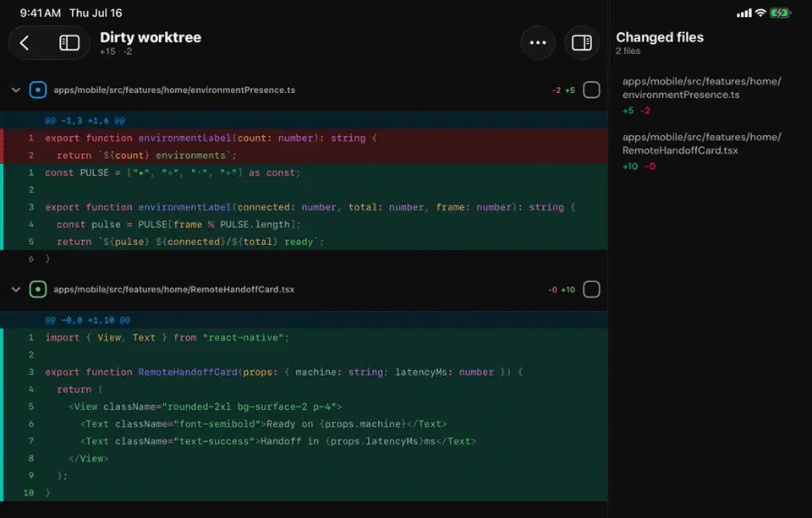The image size is (812, 518).
Task: Open the three-dot more options menu
Action: tap(538, 42)
